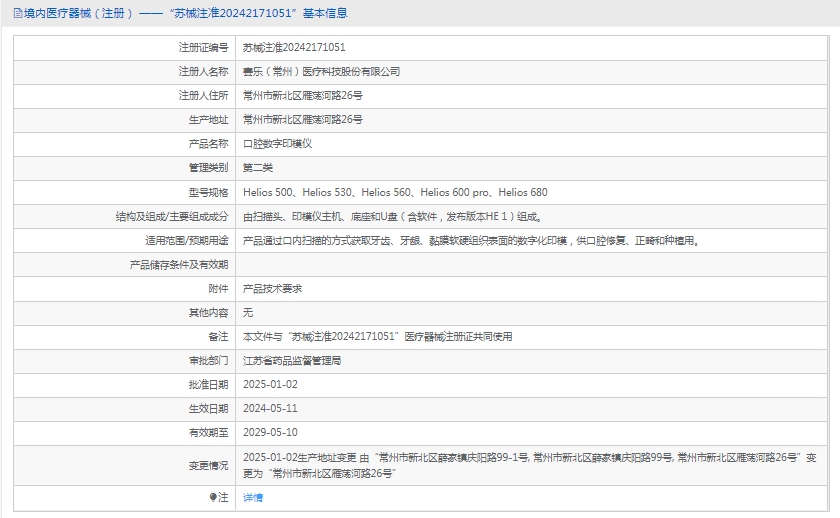Click the effective date 2024-05-11
The height and width of the screenshot is (518, 840).
pos(270,408)
